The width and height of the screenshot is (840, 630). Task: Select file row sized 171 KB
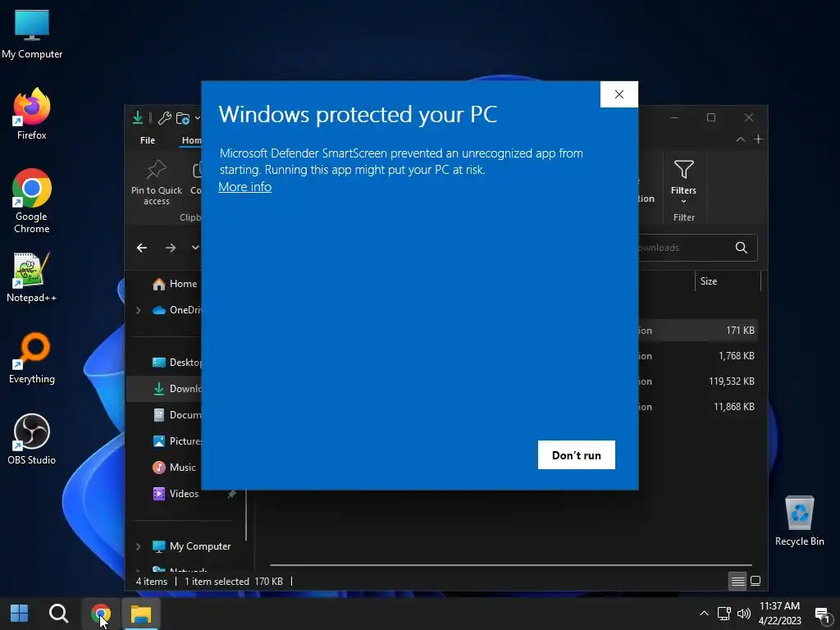click(697, 331)
